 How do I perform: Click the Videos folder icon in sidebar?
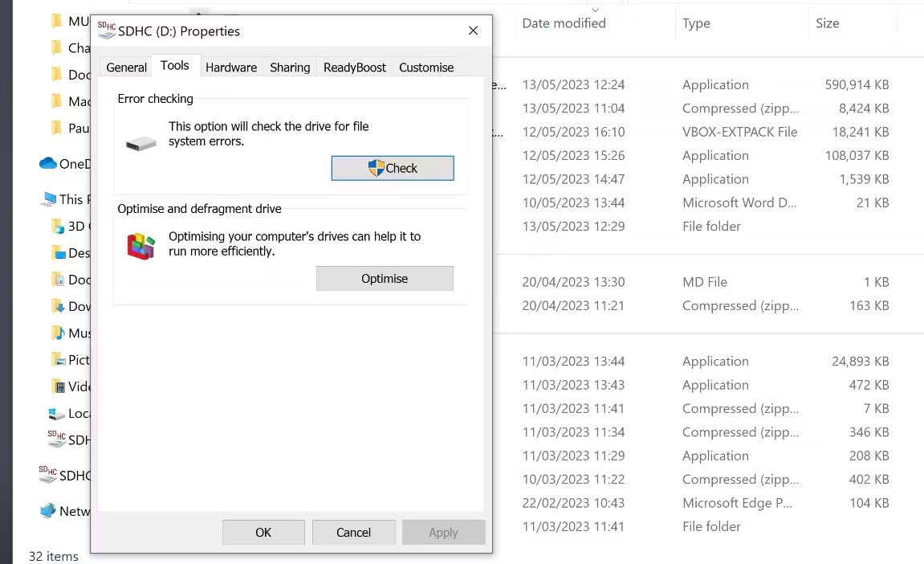coord(58,386)
